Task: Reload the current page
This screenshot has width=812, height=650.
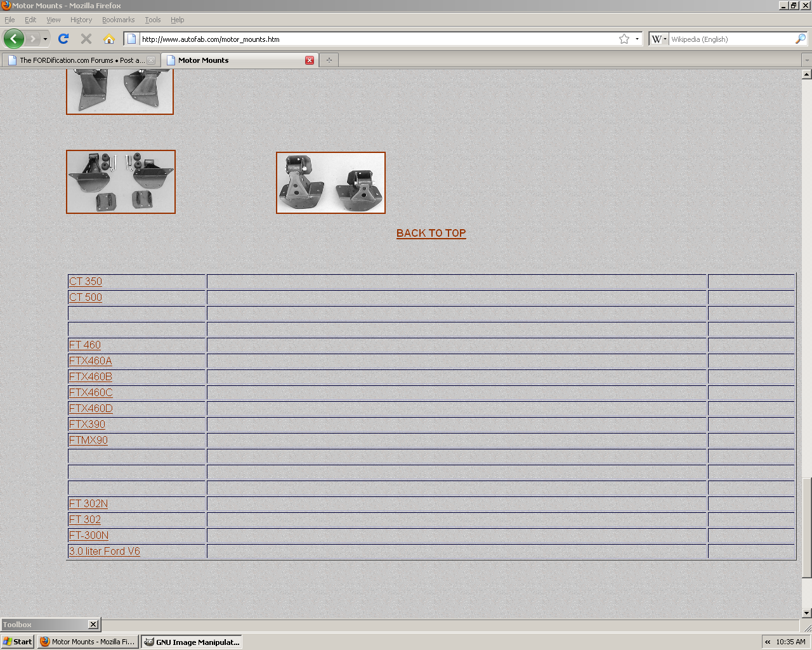Action: (x=63, y=39)
